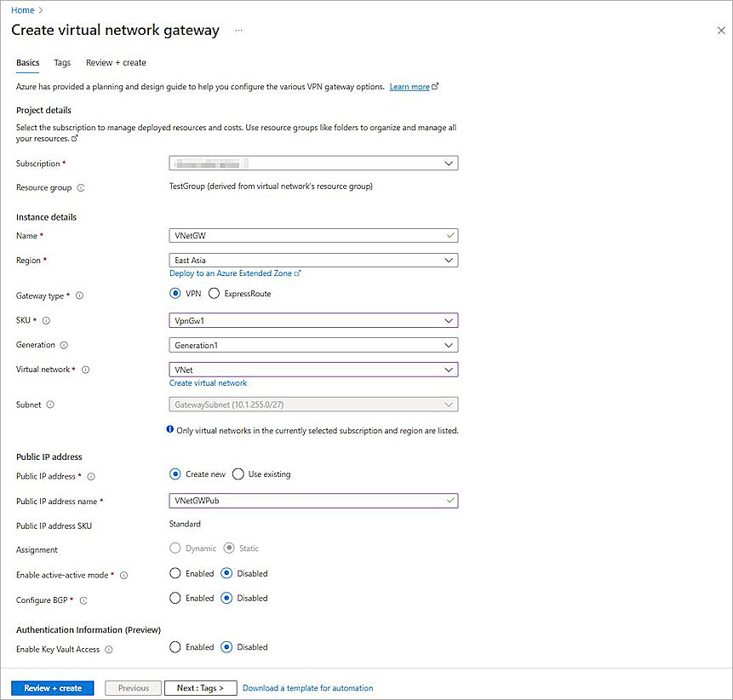Click the blue Review + create button

pos(53,688)
